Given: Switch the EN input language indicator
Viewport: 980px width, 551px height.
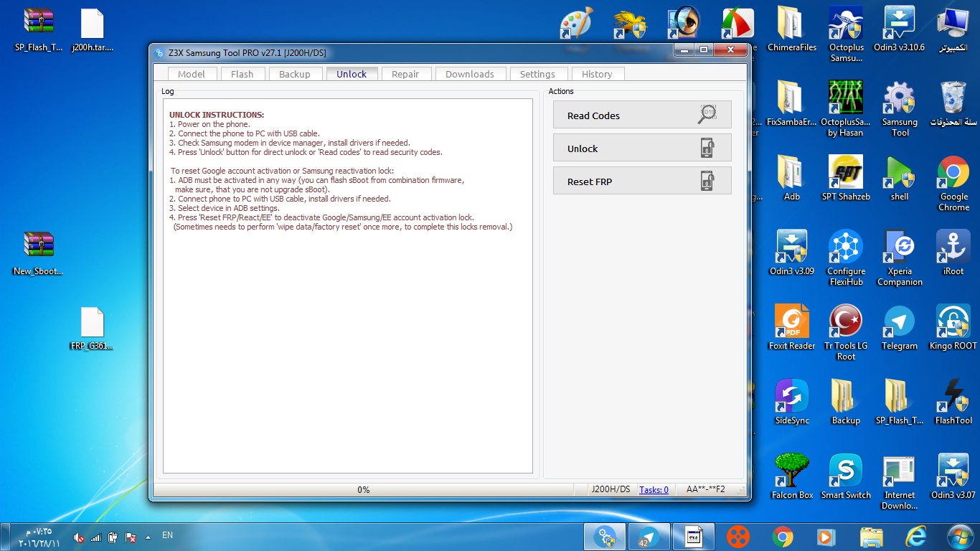Looking at the screenshot, I should pos(167,535).
